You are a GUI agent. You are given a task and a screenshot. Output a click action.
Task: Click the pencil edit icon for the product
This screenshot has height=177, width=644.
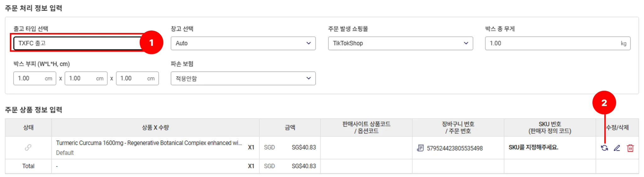click(617, 148)
